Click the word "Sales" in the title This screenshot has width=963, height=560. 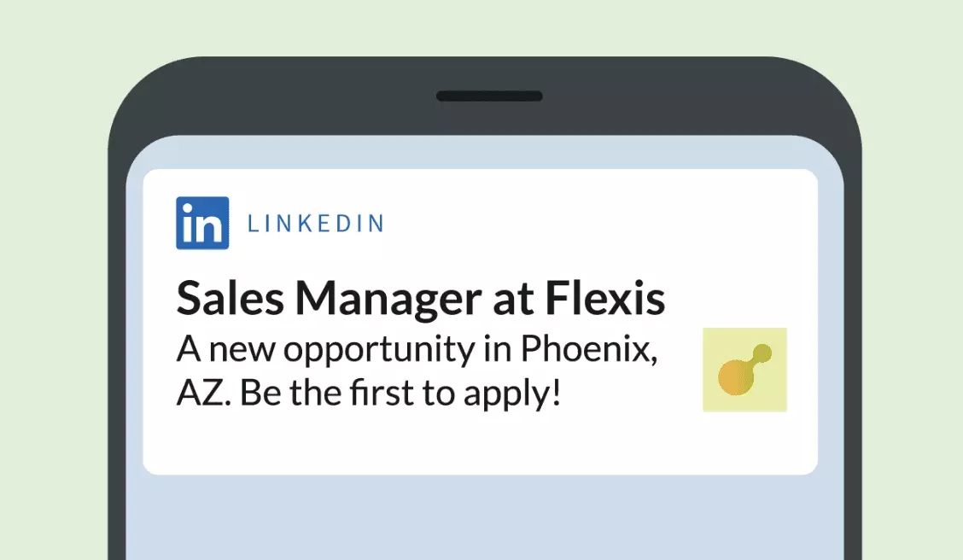tap(229, 300)
